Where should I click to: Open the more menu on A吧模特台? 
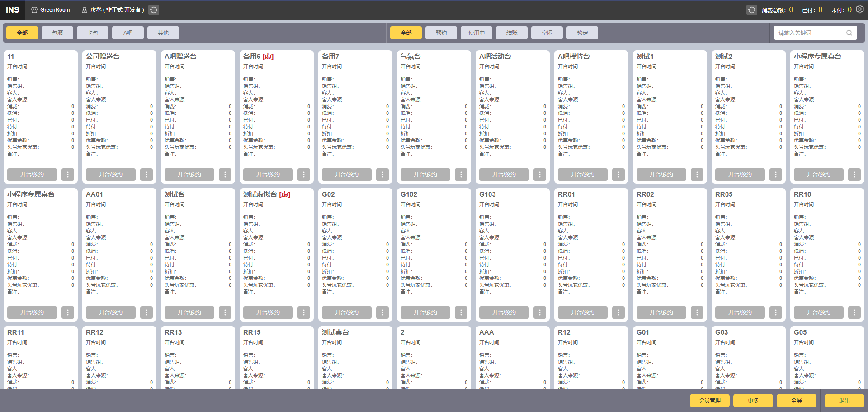(x=618, y=175)
